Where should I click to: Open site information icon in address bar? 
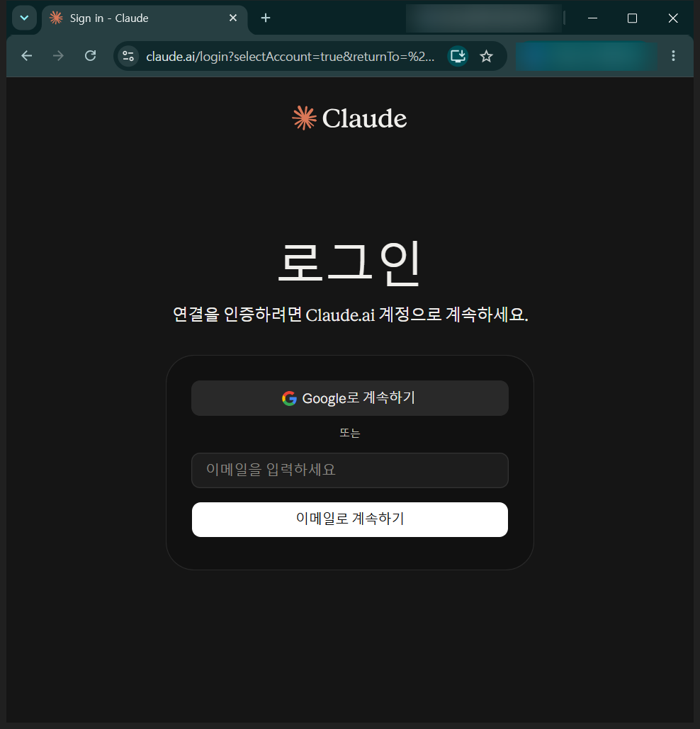[x=128, y=56]
